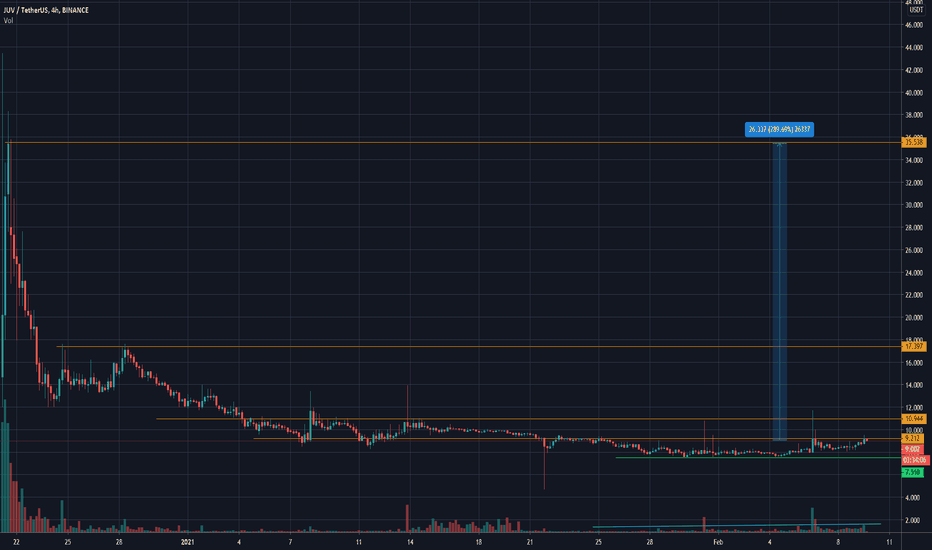Click the 34.000 price axis value

[914, 160]
